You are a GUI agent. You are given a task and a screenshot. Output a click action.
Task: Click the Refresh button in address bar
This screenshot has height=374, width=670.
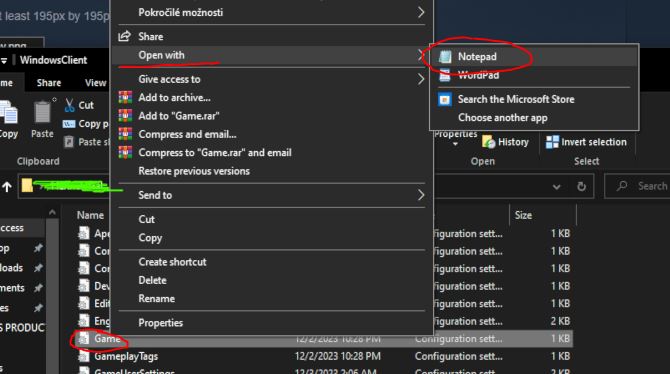(x=582, y=186)
